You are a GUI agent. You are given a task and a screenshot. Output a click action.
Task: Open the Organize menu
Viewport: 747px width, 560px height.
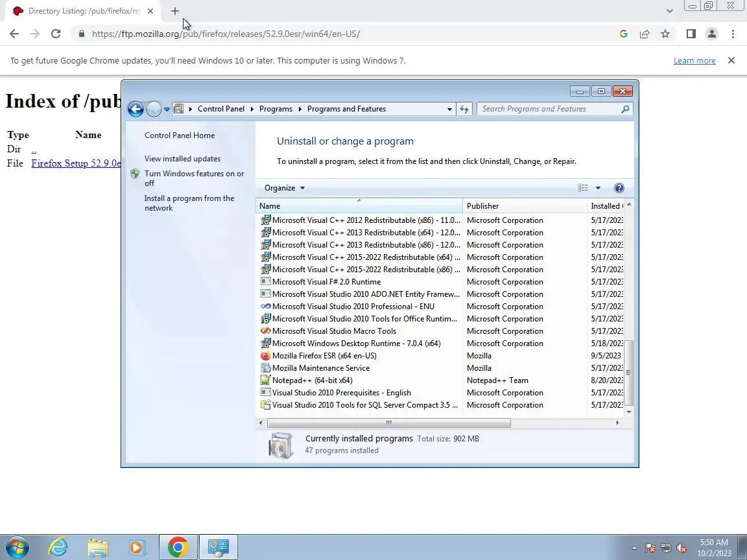coord(285,188)
